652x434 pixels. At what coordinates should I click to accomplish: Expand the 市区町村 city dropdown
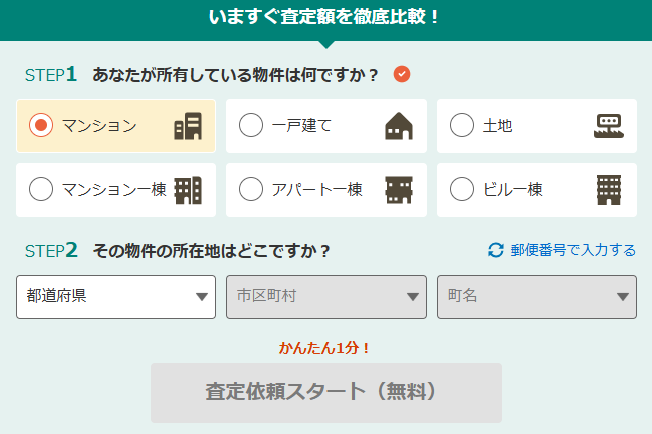326,297
